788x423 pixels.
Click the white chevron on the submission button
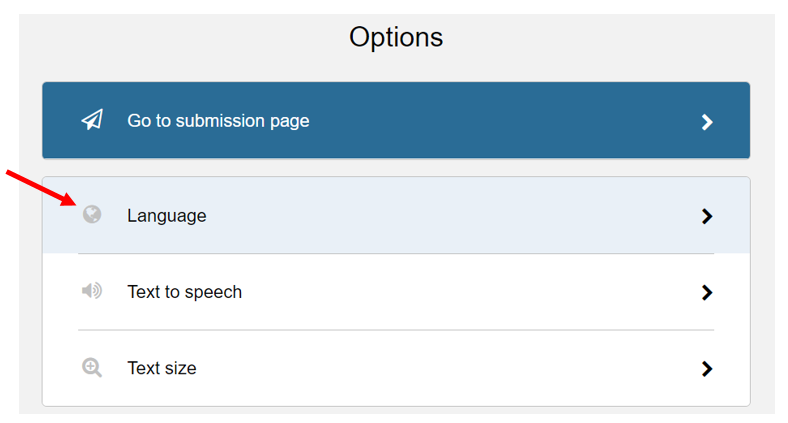point(707,122)
